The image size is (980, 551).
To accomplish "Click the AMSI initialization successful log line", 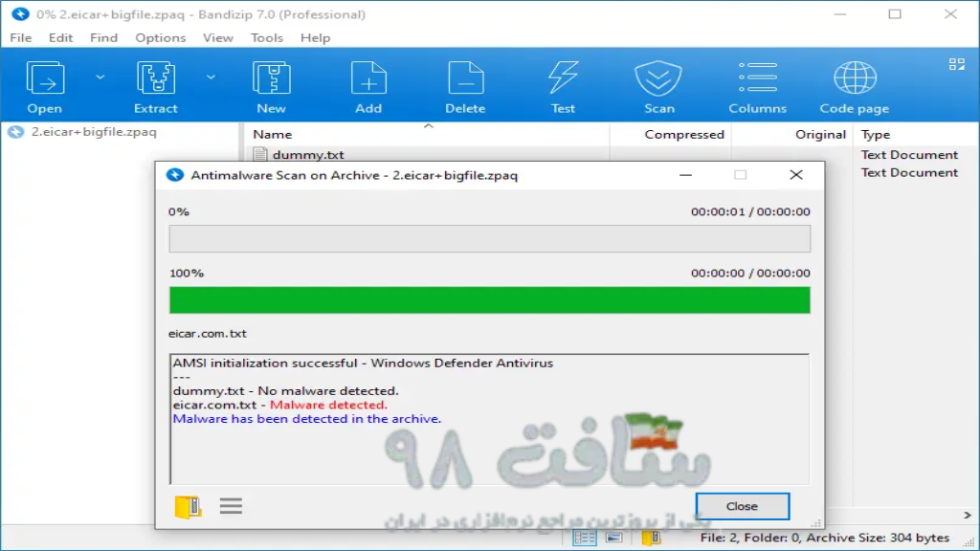I will click(x=363, y=363).
